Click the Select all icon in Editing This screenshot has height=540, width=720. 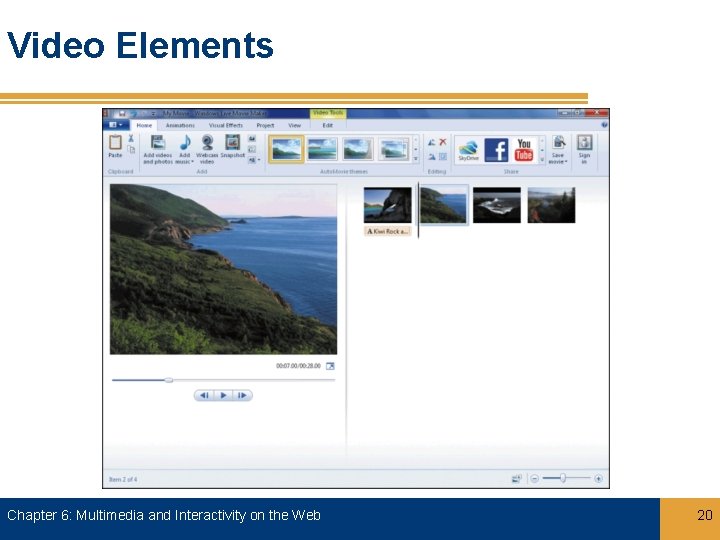pos(443,157)
